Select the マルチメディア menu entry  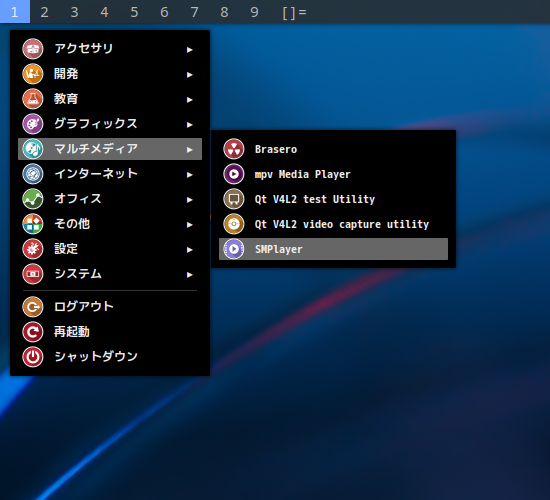110,149
